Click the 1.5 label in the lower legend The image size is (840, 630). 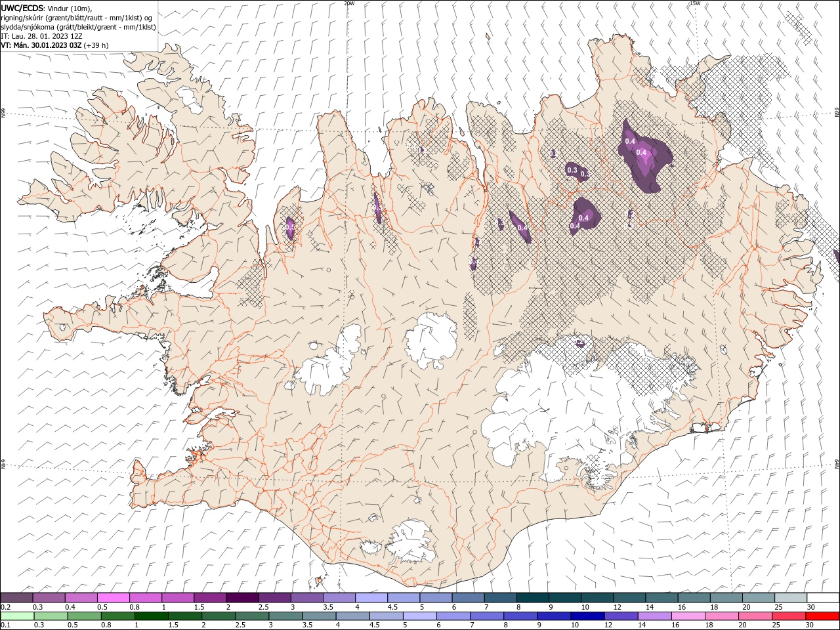point(174,625)
